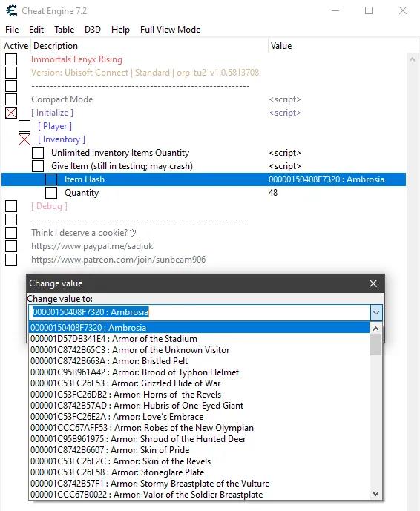420x511 pixels.
Task: Open the Table menu
Action: click(65, 30)
